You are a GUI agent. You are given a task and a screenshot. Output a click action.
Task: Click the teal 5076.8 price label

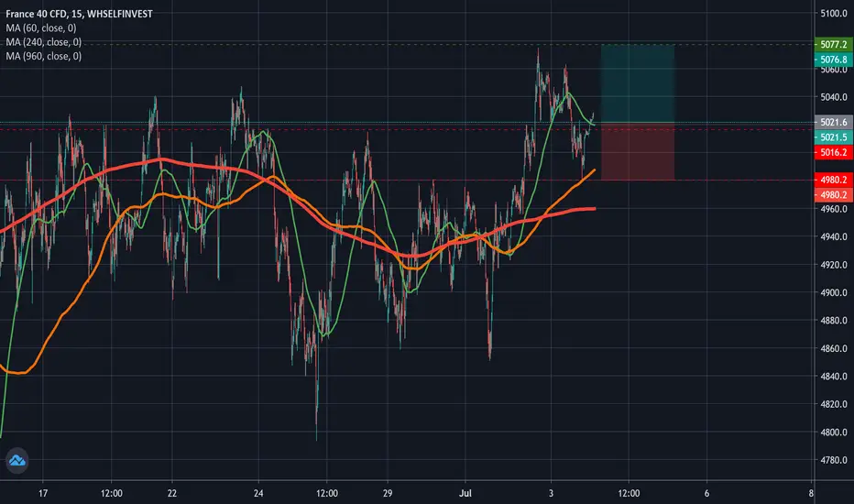coord(833,60)
